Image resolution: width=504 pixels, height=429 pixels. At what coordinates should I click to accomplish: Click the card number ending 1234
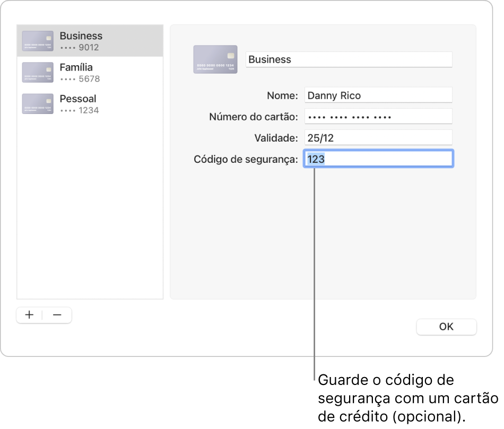coord(79,110)
